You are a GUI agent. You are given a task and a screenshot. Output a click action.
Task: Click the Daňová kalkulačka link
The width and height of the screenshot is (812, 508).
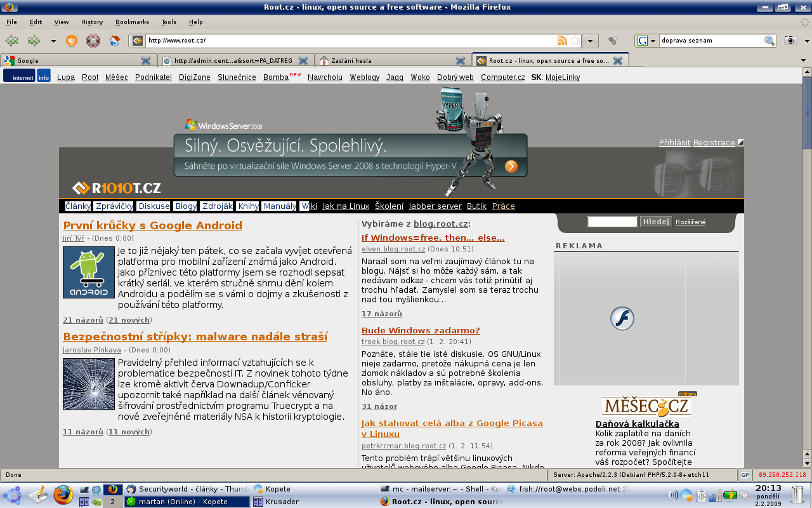[637, 424]
